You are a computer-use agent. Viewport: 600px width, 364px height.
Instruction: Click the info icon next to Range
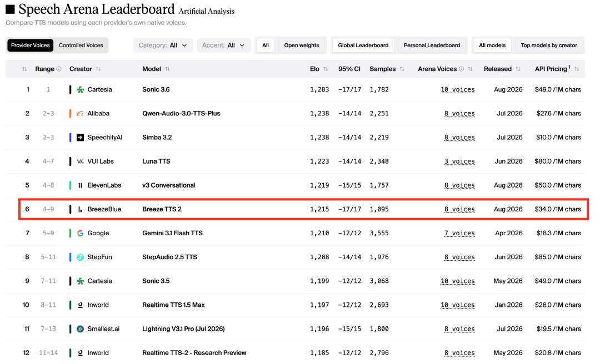(59, 69)
